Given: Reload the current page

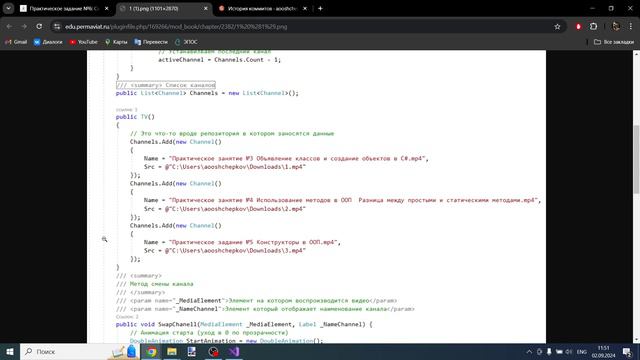Looking at the screenshot, I should tap(39, 27).
